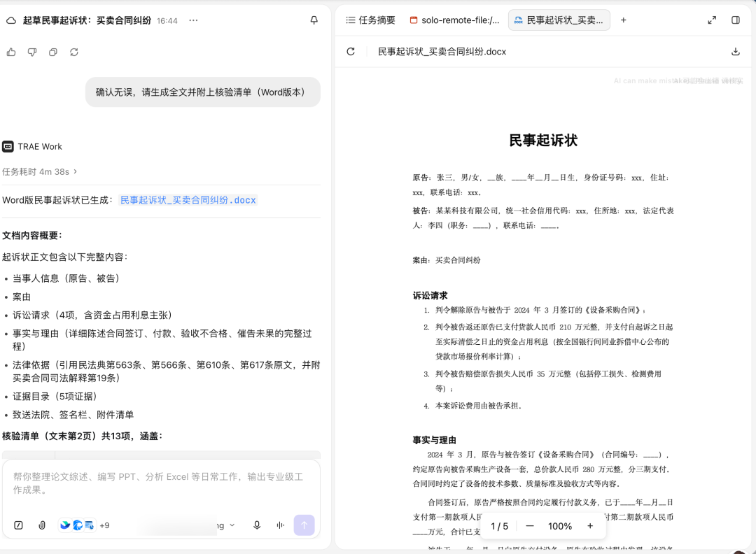Send message with the up-arrow button
Image resolution: width=756 pixels, height=554 pixels.
(304, 525)
